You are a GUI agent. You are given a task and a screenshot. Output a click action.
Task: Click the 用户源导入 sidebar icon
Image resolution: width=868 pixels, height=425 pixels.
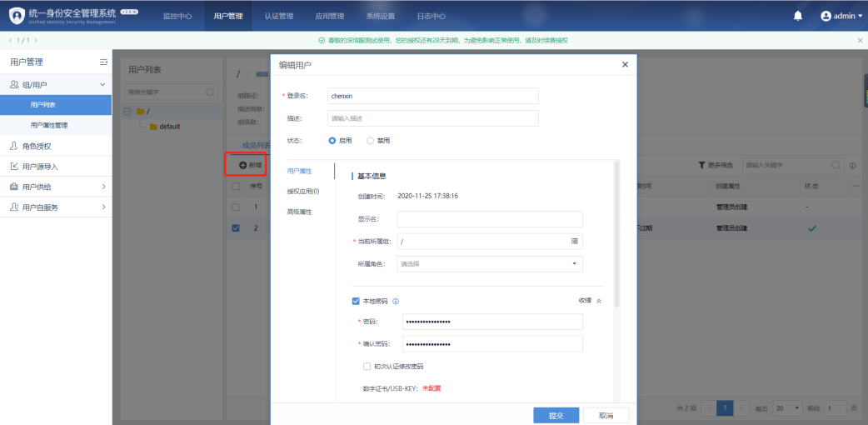click(14, 167)
